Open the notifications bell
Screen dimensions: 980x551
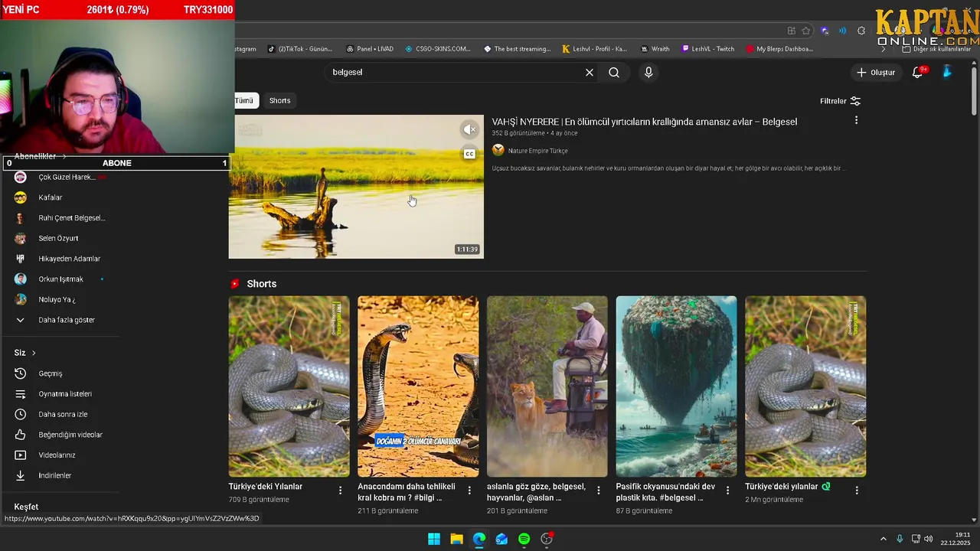pos(918,72)
